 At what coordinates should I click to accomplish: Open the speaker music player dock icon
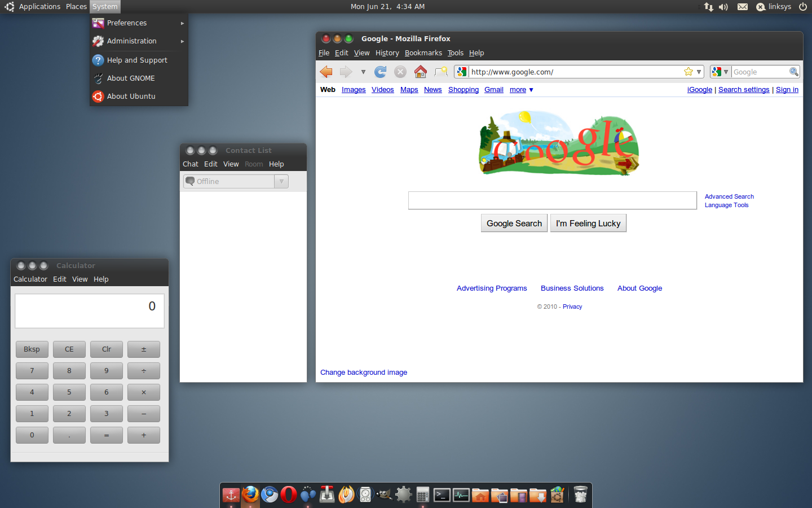[x=365, y=495]
